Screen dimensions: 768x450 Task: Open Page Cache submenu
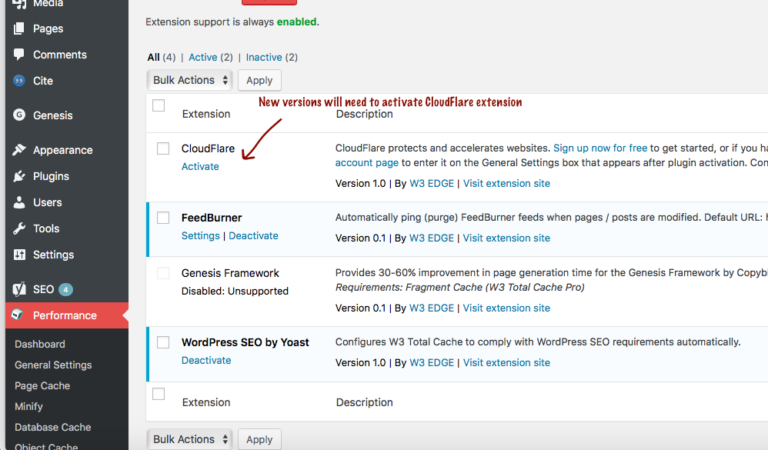[42, 386]
